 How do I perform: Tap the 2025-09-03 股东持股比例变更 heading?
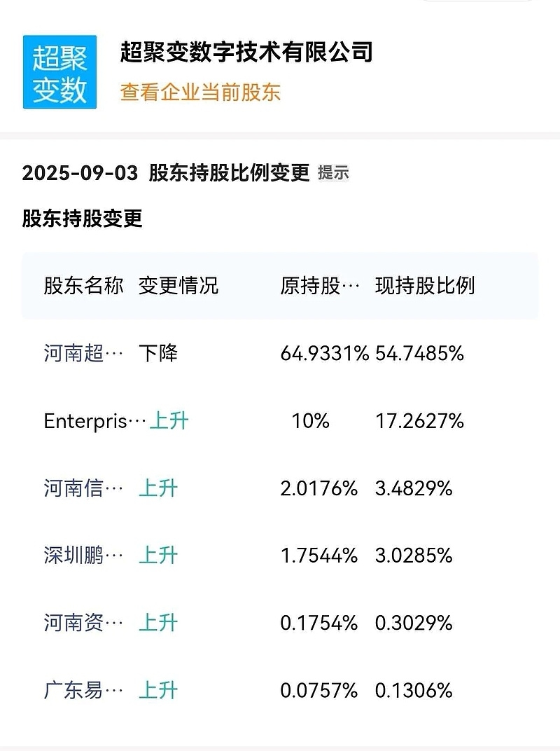(166, 172)
